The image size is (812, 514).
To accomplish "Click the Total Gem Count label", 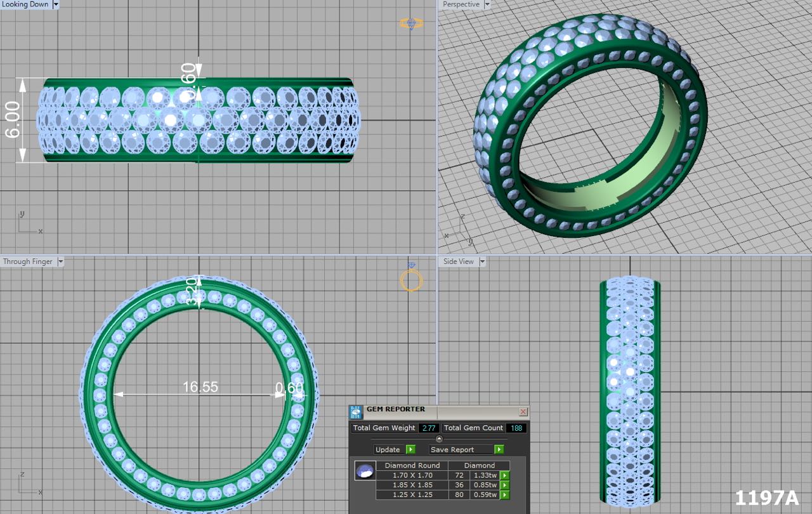I will 473,428.
